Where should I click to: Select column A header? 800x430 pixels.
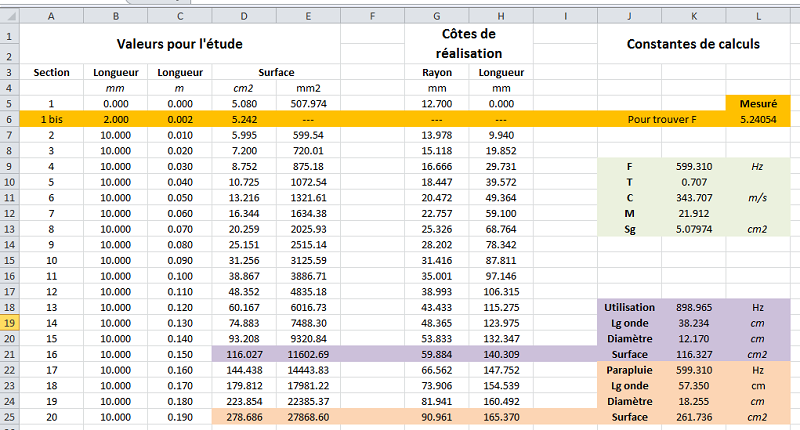click(x=51, y=16)
